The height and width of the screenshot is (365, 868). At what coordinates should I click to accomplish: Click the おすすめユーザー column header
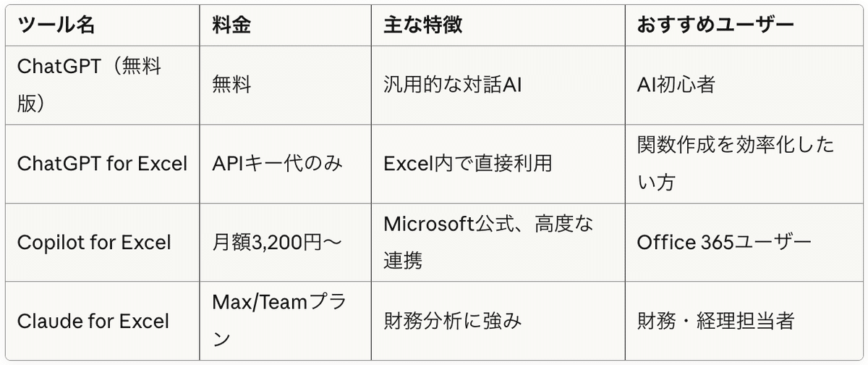pyautogui.click(x=715, y=25)
